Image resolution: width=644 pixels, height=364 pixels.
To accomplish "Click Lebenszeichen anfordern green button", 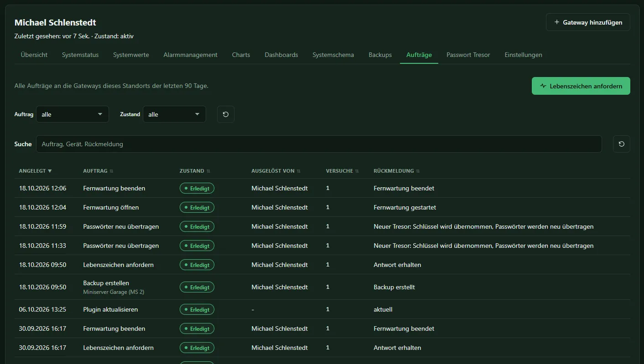I will click(x=581, y=86).
